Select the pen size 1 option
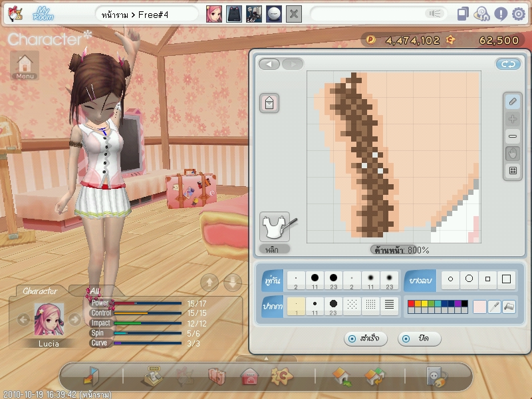The width and height of the screenshot is (532, 399). click(296, 307)
